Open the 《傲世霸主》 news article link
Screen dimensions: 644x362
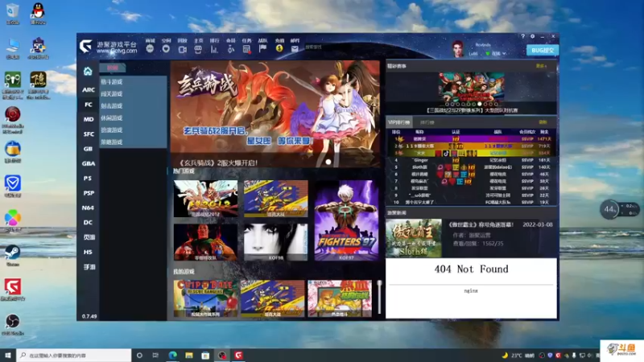click(481, 225)
